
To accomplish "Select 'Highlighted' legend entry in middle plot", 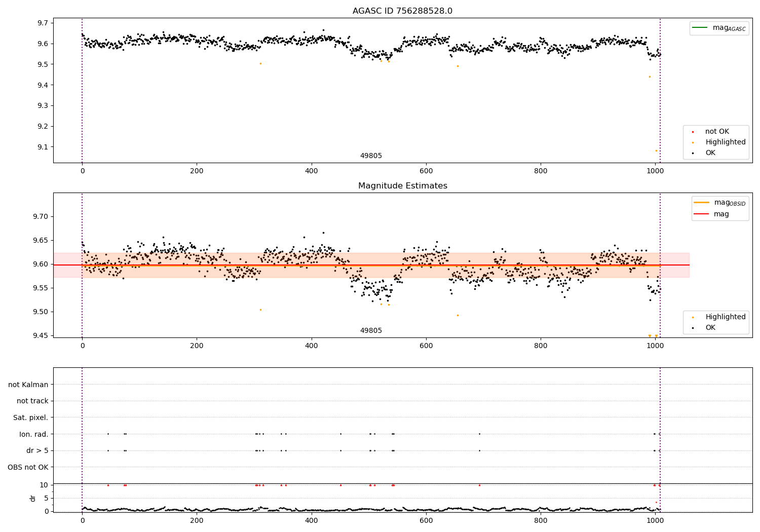I will [x=725, y=317].
